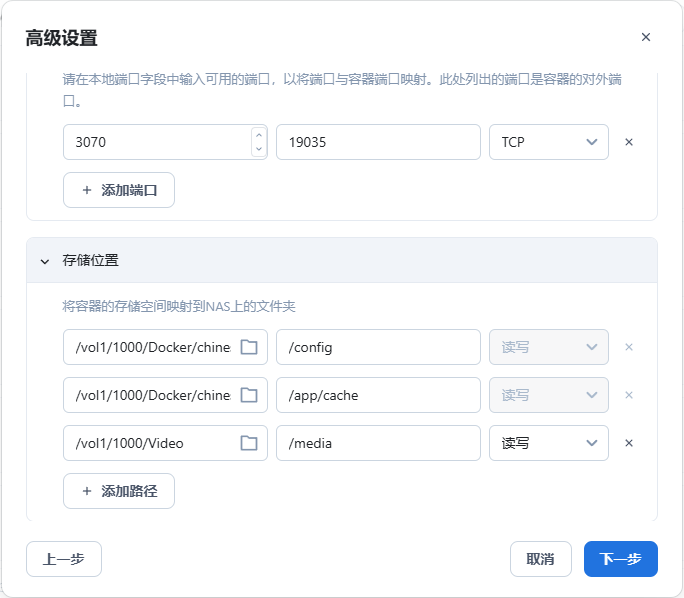Browse folder for /config mapping path
The image size is (684, 598).
249,347
